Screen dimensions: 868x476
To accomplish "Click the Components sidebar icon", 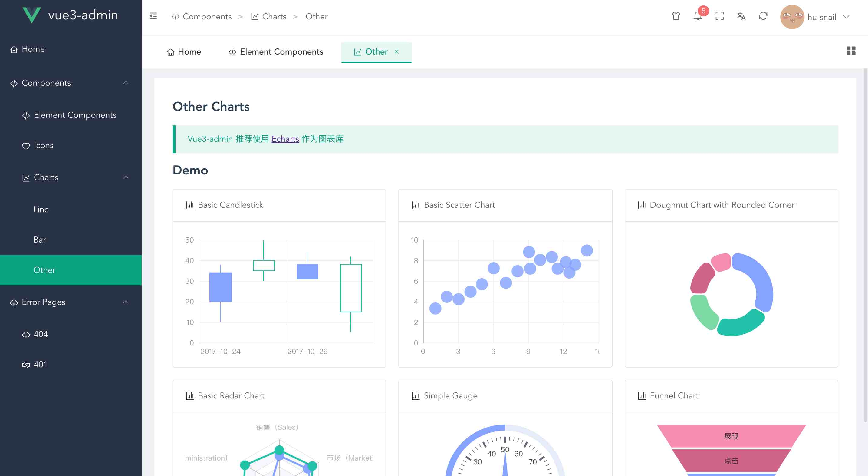I will click(x=14, y=83).
